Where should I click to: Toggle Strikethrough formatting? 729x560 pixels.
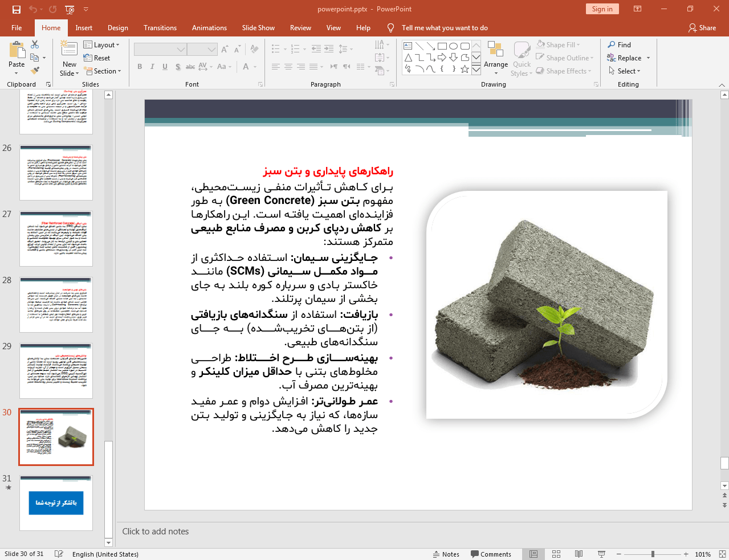[190, 67]
